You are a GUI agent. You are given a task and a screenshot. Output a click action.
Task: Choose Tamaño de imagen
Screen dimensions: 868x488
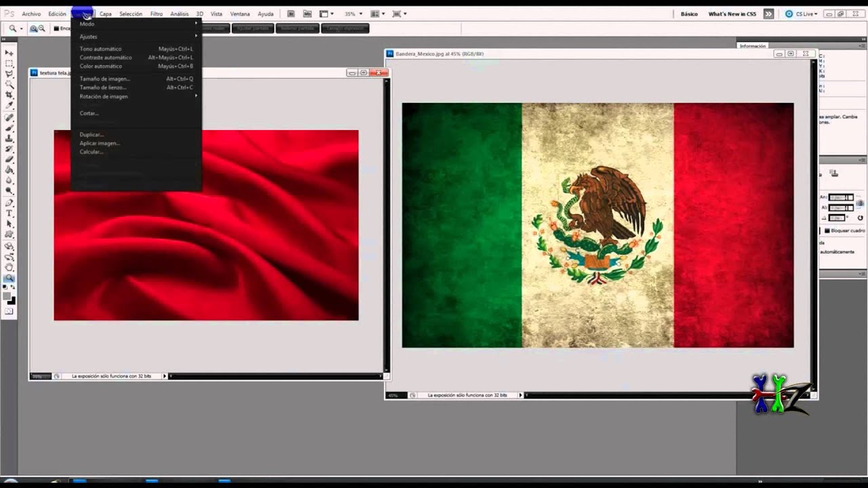pos(136,79)
